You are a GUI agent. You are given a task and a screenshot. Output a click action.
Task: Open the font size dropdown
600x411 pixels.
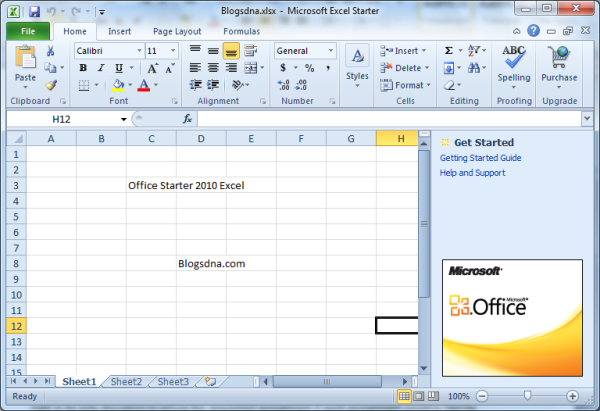coord(173,51)
